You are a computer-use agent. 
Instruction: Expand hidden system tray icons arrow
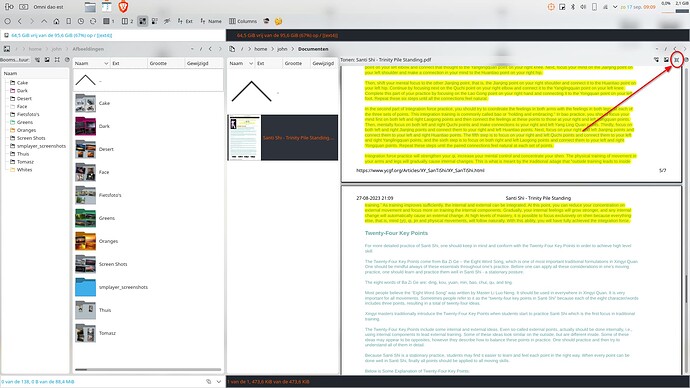[x=615, y=7]
